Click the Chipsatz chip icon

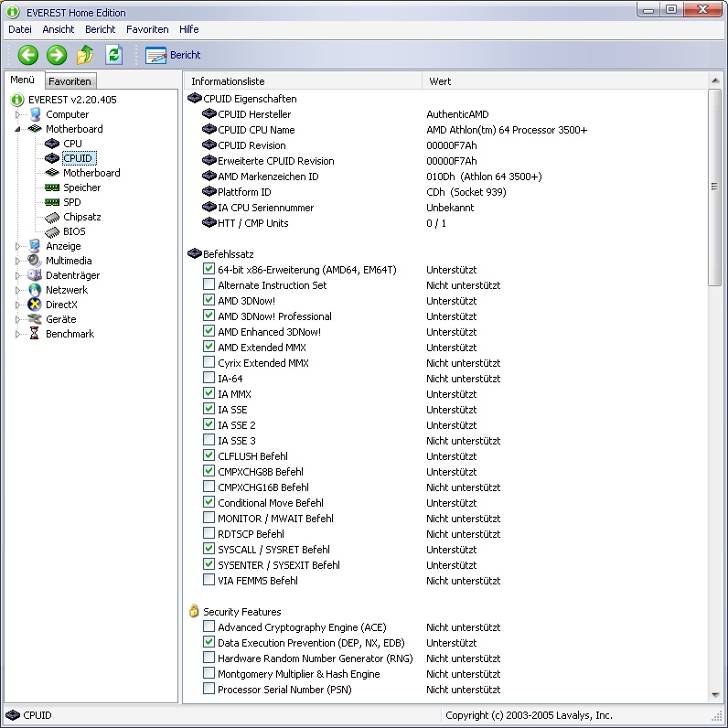tap(52, 217)
